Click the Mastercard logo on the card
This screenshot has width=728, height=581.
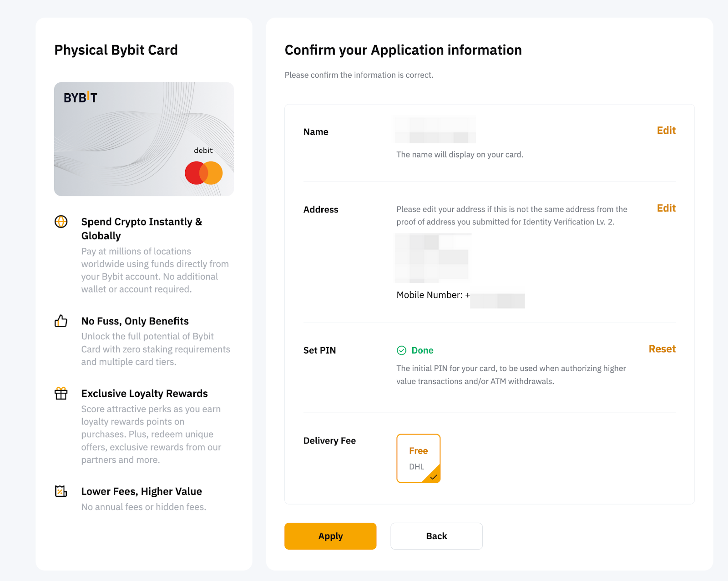click(203, 173)
